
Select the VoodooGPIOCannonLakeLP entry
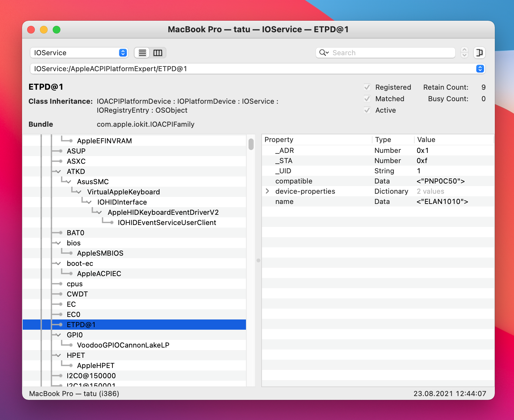[123, 345]
